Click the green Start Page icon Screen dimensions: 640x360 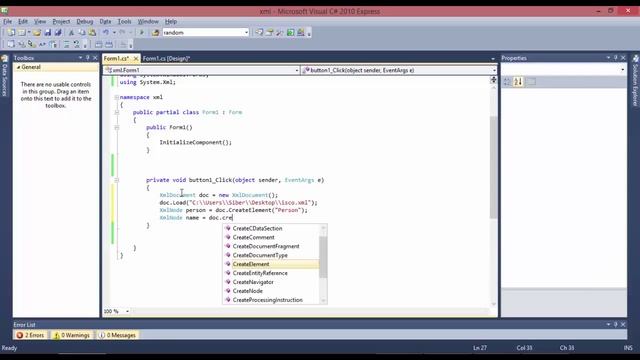290,33
